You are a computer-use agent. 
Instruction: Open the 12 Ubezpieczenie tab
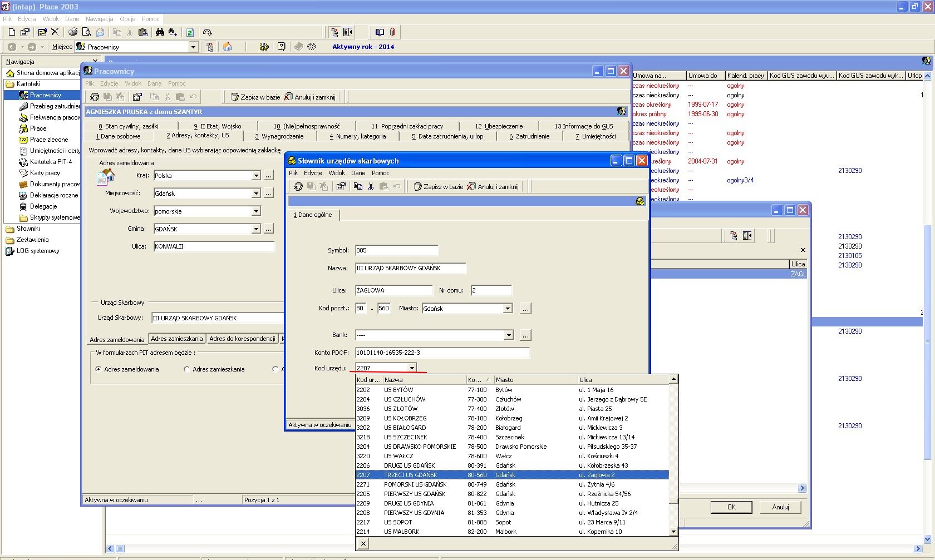(499, 126)
